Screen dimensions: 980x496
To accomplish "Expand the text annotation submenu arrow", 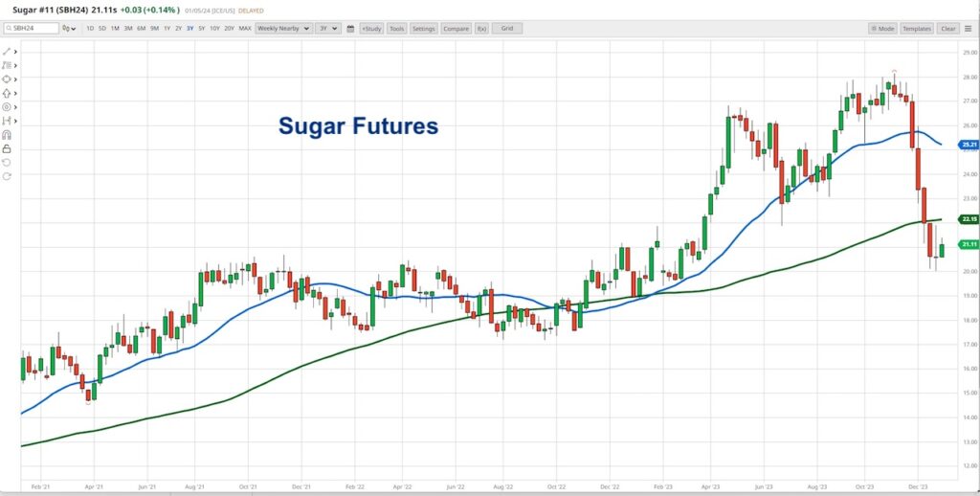I will [15, 65].
